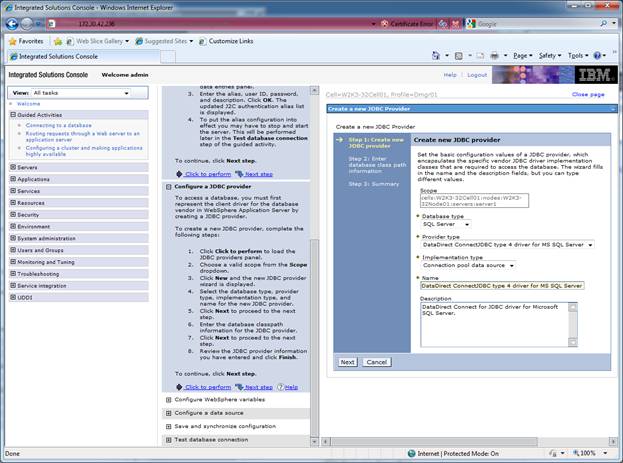Viewport: 623px width, 463px height.
Task: Open the Safety menu
Action: point(552,55)
